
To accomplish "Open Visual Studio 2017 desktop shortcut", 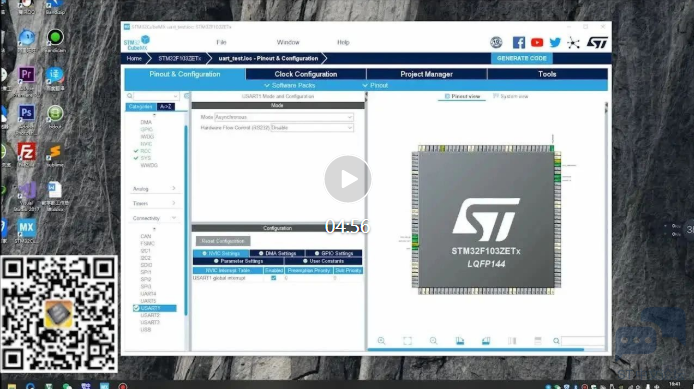I will [x=27, y=190].
